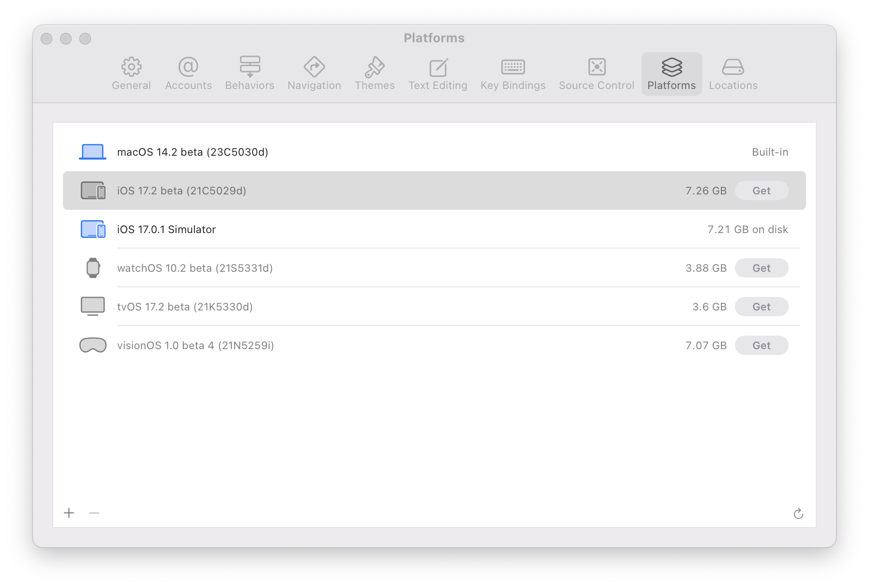
Task: Click the iOS 17.0.1 Simulator device icon
Action: [x=93, y=229]
